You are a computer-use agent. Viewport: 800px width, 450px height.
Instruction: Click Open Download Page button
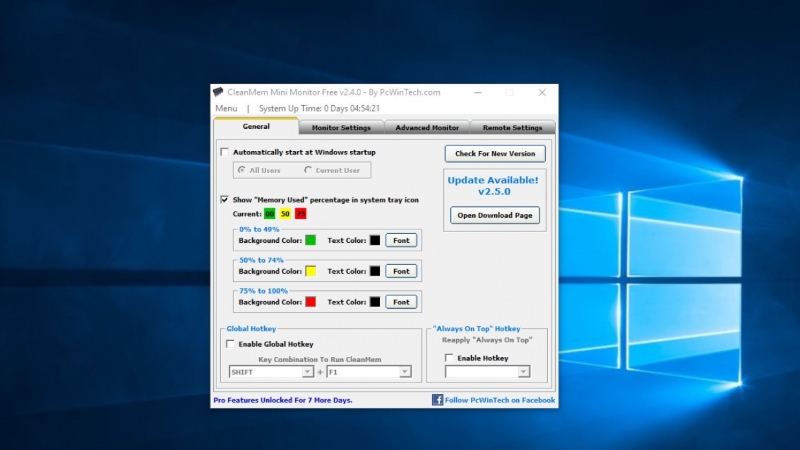pos(495,215)
